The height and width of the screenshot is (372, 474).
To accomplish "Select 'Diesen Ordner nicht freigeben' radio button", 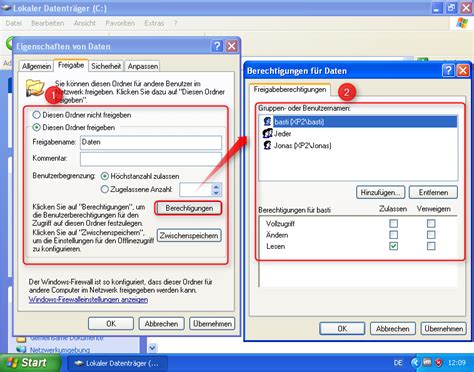I will click(x=36, y=115).
